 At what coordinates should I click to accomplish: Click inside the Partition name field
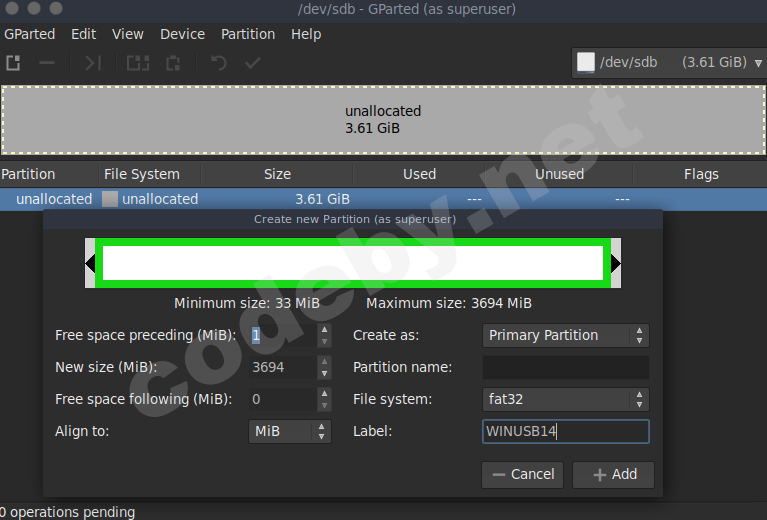click(565, 367)
